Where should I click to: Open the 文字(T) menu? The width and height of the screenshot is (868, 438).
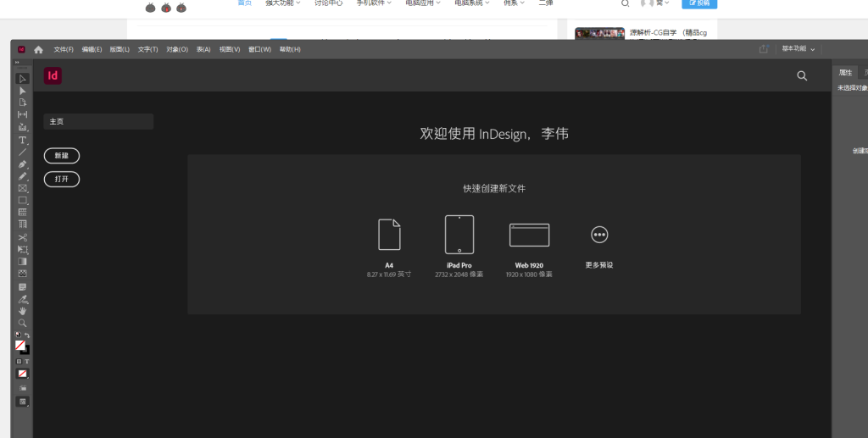pos(147,49)
